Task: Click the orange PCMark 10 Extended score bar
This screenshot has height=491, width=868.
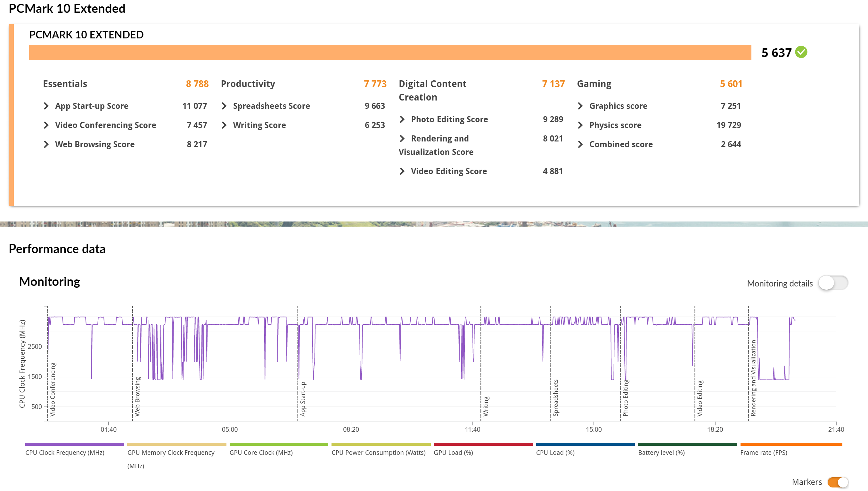Action: pos(390,52)
